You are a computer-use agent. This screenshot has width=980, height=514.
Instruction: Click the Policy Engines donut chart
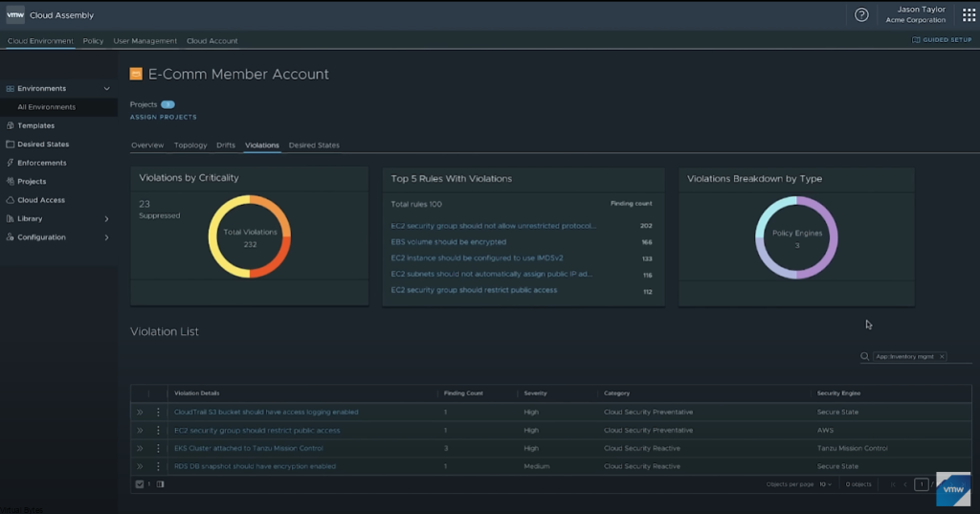796,237
